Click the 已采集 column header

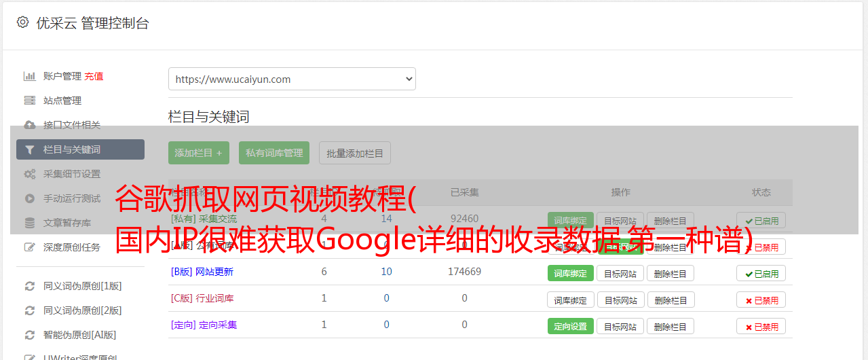click(465, 192)
